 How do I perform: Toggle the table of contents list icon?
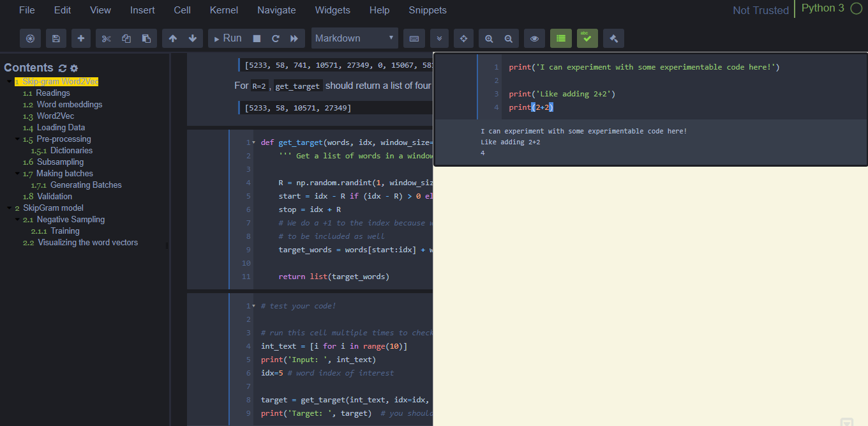point(560,38)
